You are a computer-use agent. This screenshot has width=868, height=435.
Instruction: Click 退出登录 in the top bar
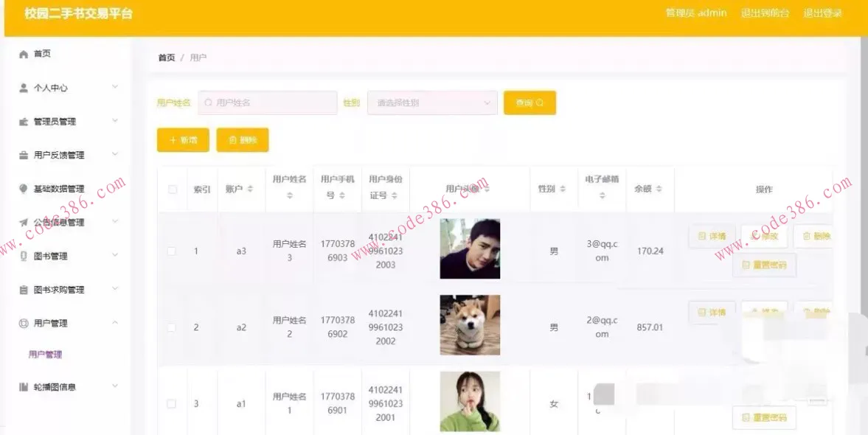(822, 13)
